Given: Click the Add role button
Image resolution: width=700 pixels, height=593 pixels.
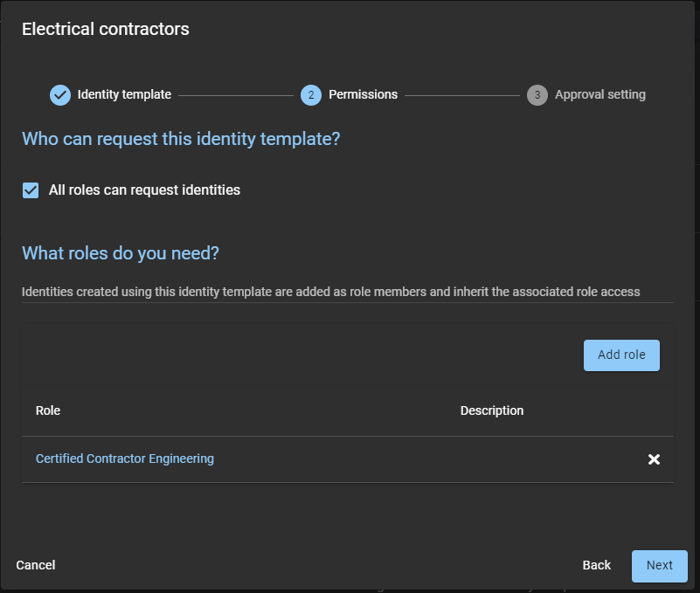Looking at the screenshot, I should (621, 355).
